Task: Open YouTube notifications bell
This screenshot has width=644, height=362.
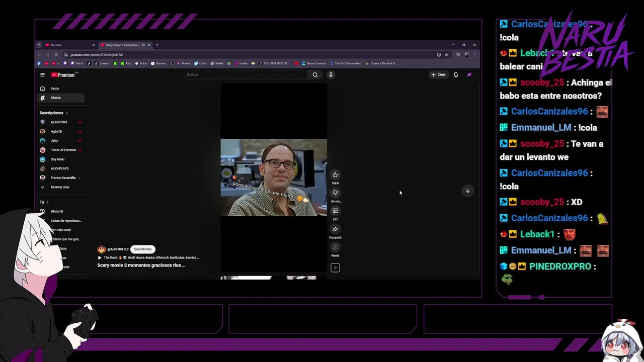Action: click(x=456, y=74)
